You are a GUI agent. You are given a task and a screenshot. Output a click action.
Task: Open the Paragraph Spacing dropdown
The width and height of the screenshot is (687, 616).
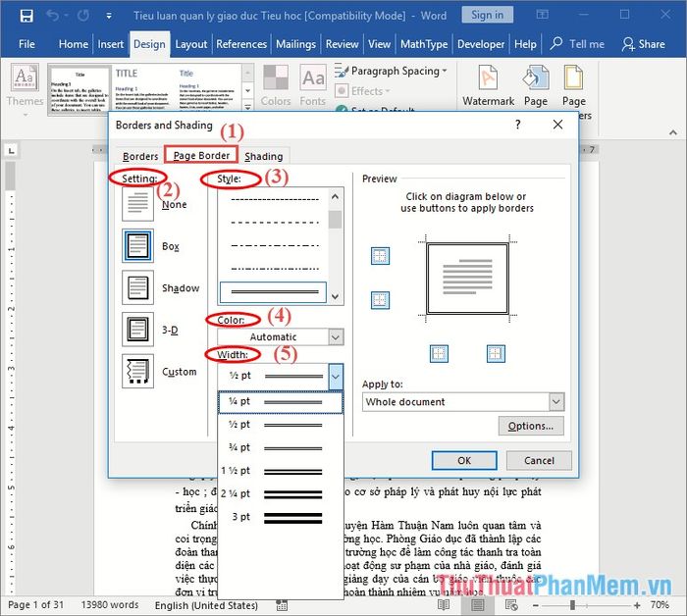pos(392,71)
